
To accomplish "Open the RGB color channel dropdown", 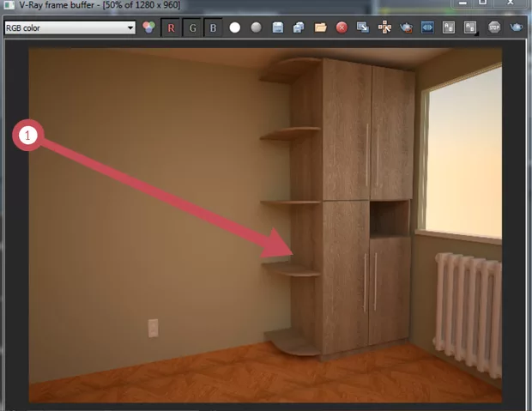I will [70, 27].
